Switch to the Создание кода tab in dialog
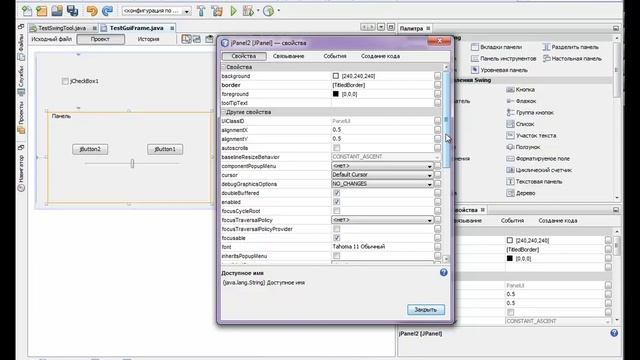 click(380, 56)
